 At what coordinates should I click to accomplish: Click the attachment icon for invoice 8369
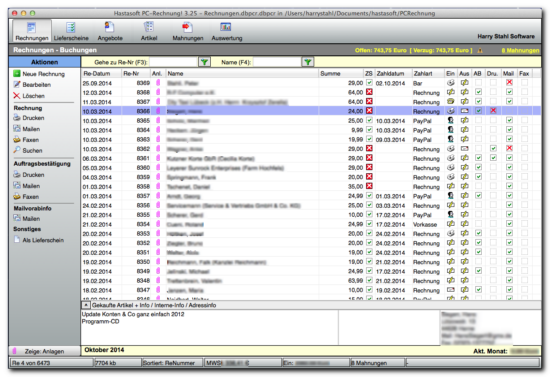(158, 83)
